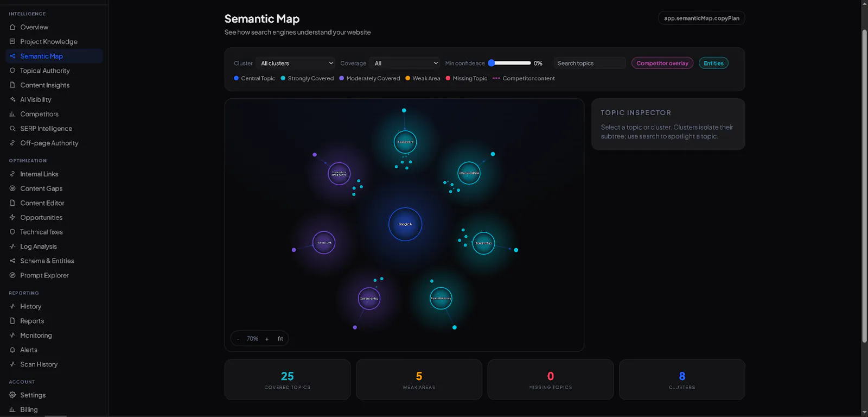Click the app.semanticMap.copyPlan button

coord(701,18)
